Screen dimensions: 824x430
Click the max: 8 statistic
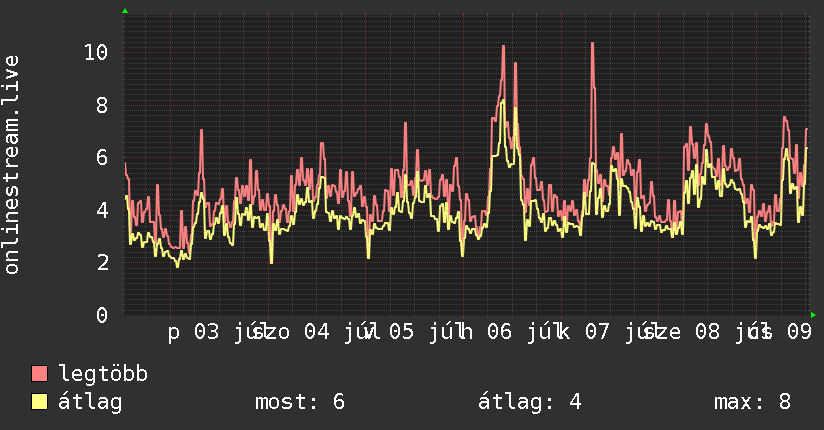[x=752, y=402]
